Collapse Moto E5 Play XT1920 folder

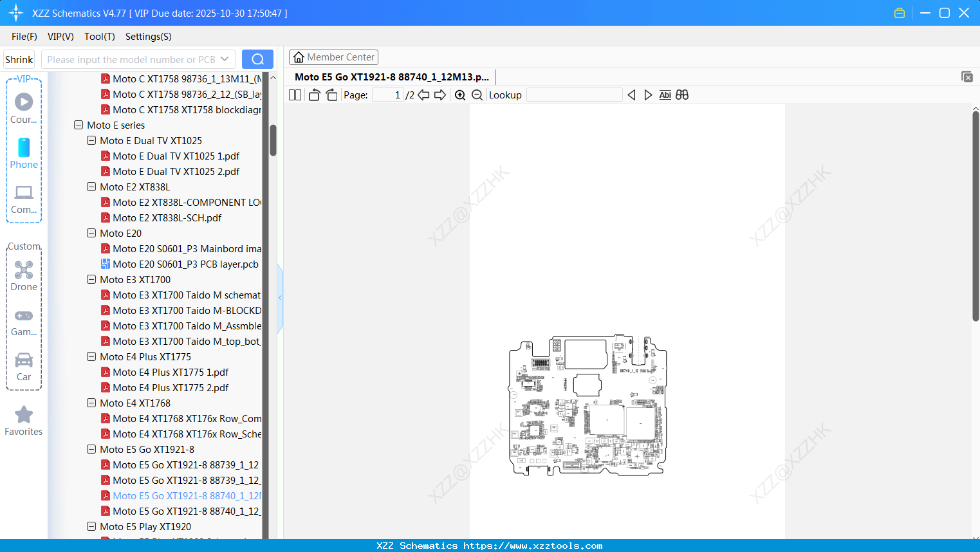tap(91, 527)
